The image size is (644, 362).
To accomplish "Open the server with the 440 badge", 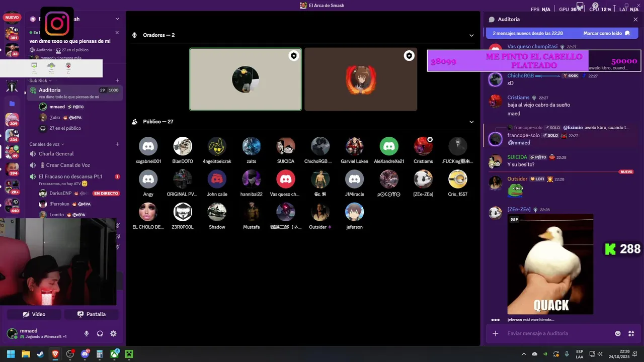I will [x=12, y=206].
